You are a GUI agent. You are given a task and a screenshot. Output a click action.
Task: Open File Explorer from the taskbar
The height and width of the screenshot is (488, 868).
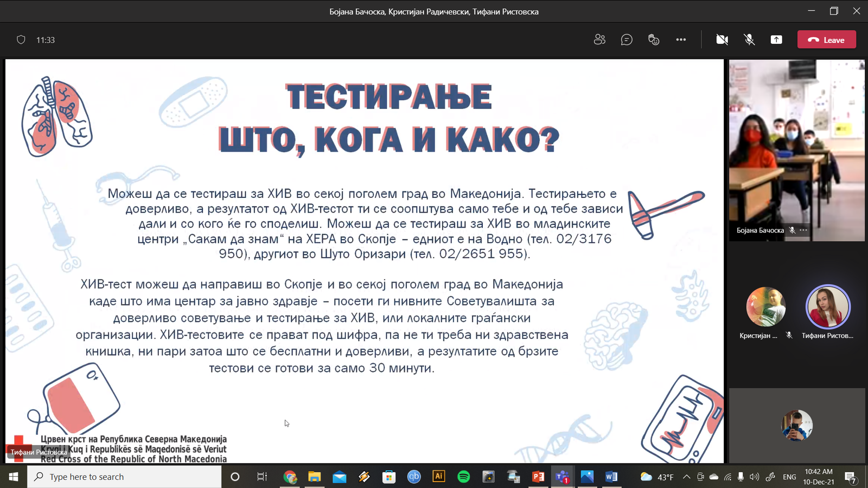(x=315, y=477)
